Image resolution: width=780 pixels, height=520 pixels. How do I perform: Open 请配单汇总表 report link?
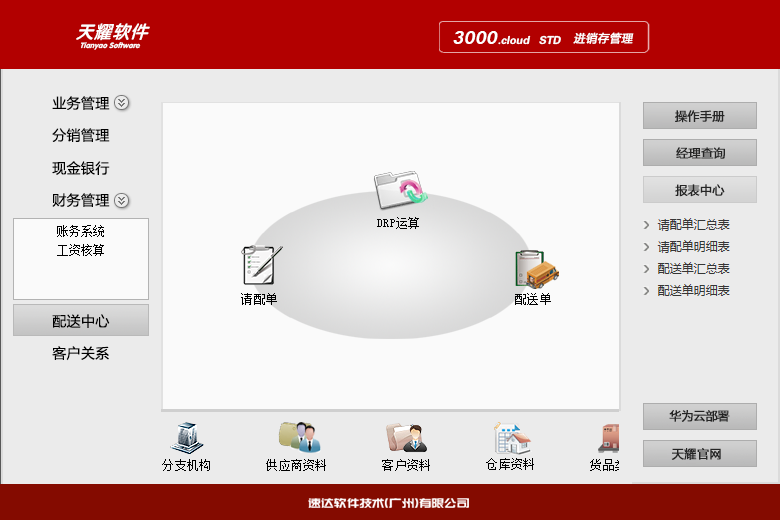coord(693,225)
